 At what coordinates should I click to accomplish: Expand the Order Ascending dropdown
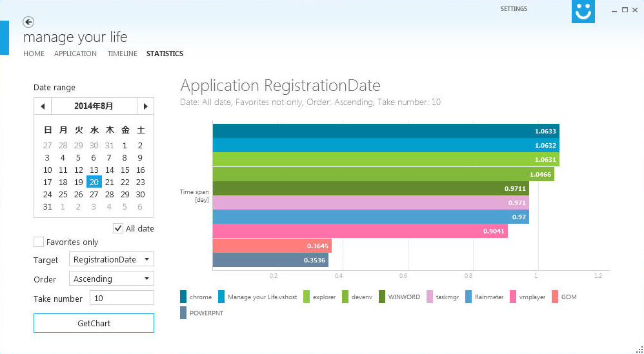coord(111,279)
